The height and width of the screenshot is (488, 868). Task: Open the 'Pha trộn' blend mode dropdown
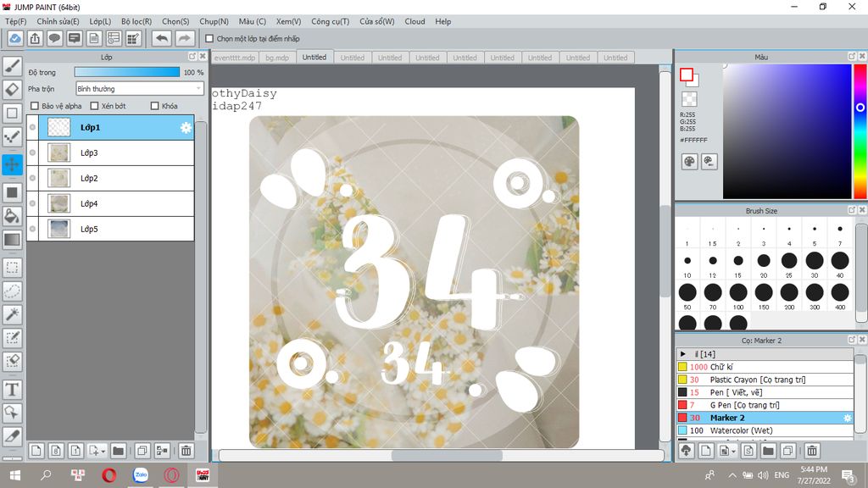pyautogui.click(x=140, y=88)
